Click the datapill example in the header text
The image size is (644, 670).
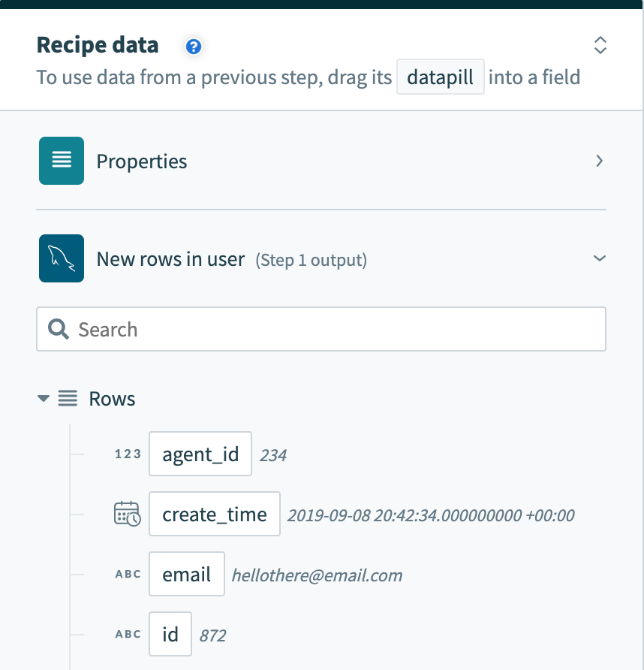tap(440, 77)
